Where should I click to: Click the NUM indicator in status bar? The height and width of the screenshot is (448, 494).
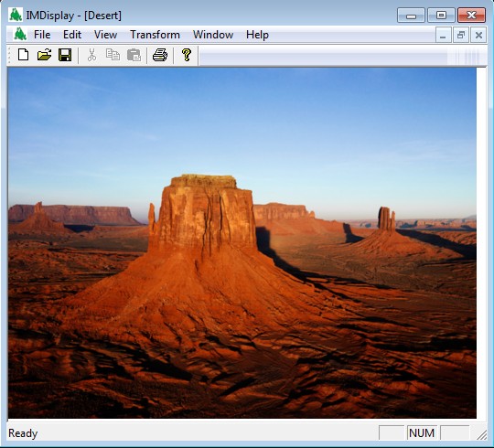(422, 433)
